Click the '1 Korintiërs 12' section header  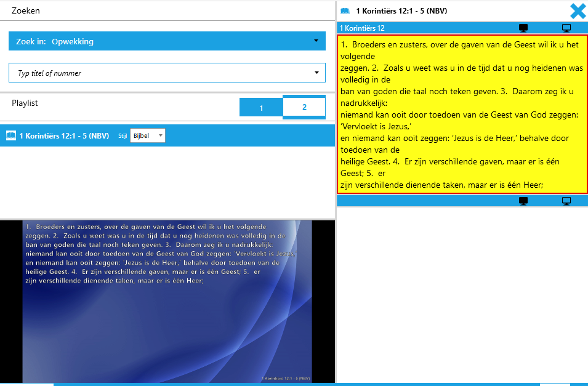pos(462,28)
